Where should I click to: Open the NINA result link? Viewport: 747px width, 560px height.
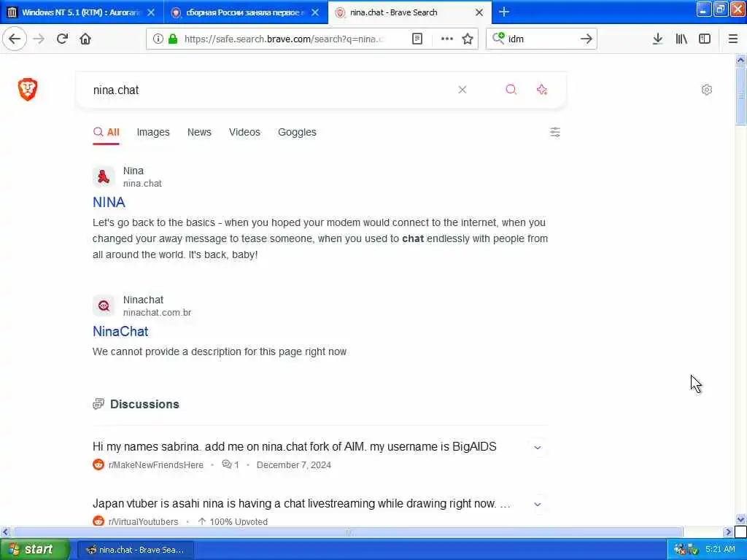[x=109, y=203]
